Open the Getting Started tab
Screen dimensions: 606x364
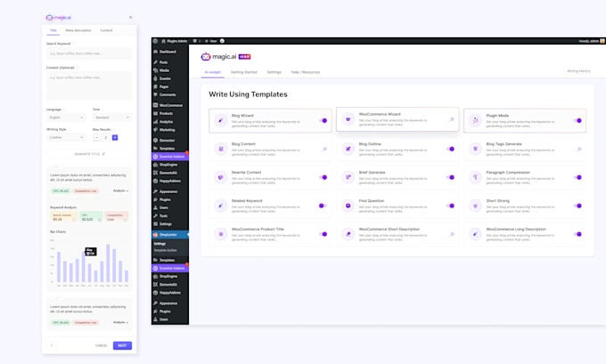coord(244,72)
